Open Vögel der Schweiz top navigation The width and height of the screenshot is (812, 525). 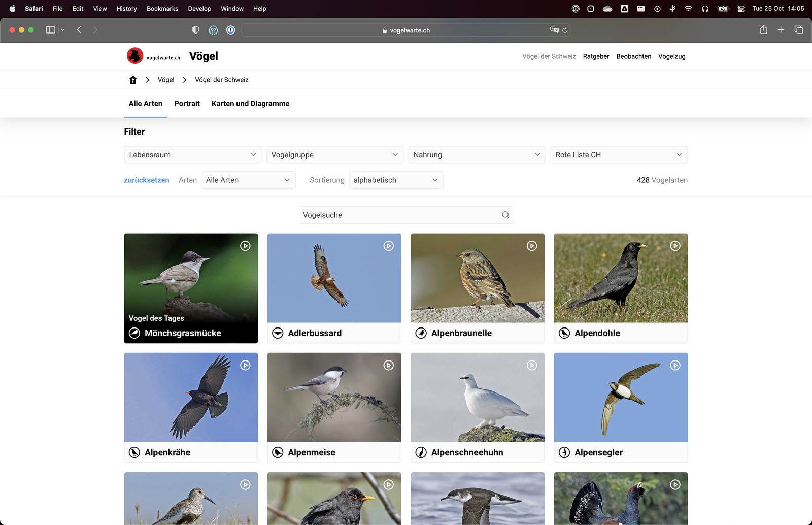tap(549, 56)
